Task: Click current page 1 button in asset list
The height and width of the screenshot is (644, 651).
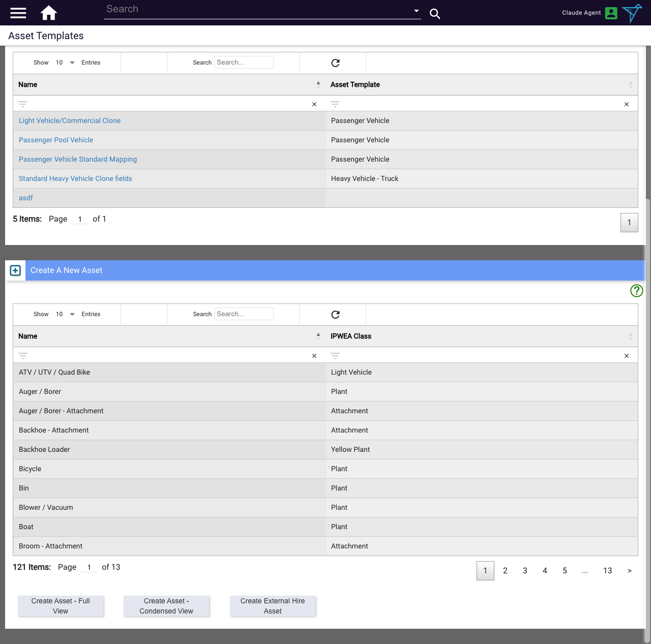Action: tap(485, 571)
